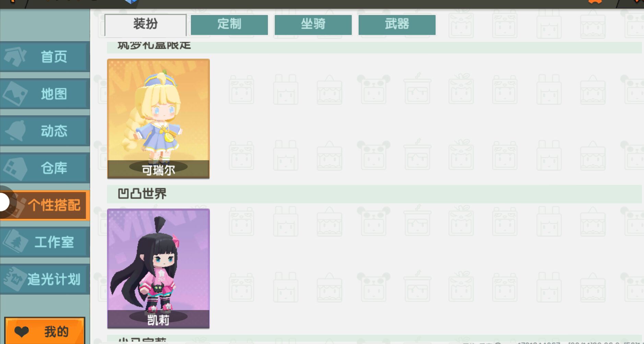This screenshot has width=644, height=344.
Task: Click the warehouse icon beside 仓库
Action: point(15,168)
